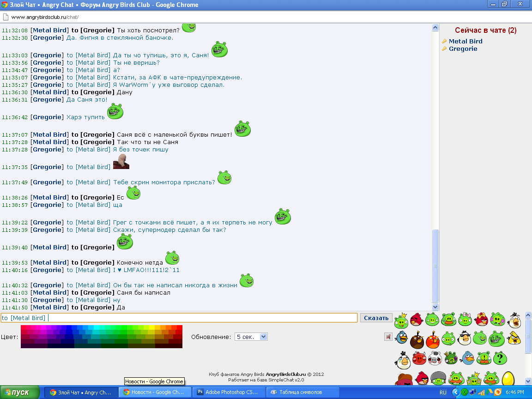Insert the trollface pig smiley from the panel
Screen dimensions: 532x399
coord(497,339)
